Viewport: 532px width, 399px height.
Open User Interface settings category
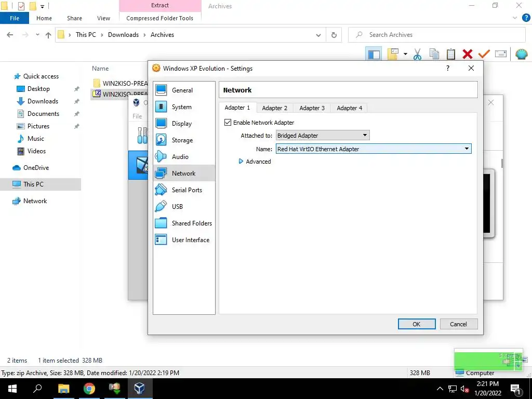184,240
